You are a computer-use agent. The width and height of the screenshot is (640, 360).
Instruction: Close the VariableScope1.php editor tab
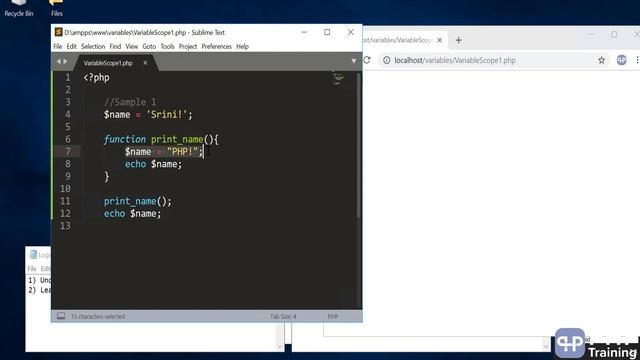[145, 63]
